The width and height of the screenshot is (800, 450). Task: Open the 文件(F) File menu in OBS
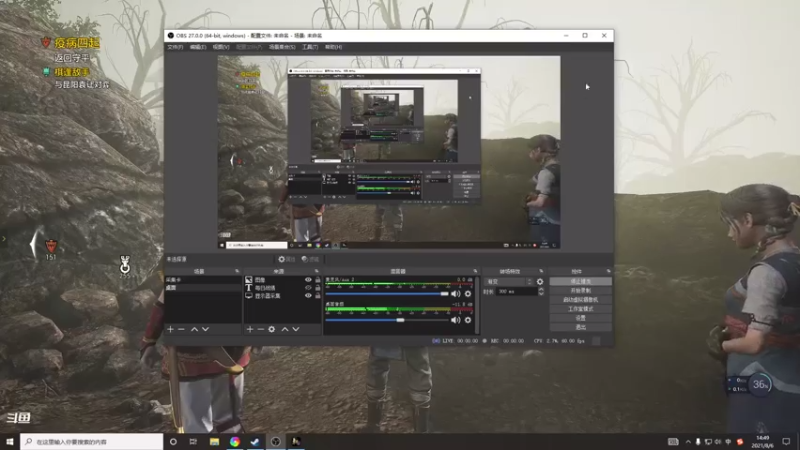175,47
